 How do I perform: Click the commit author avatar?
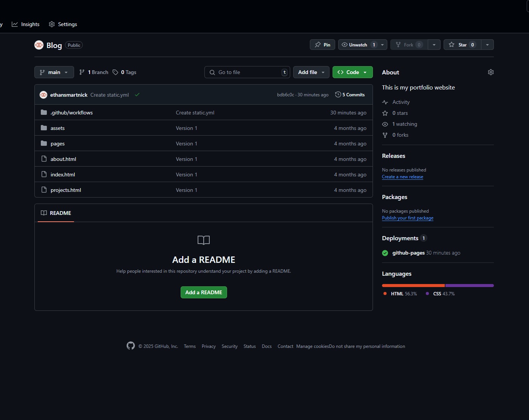click(43, 95)
